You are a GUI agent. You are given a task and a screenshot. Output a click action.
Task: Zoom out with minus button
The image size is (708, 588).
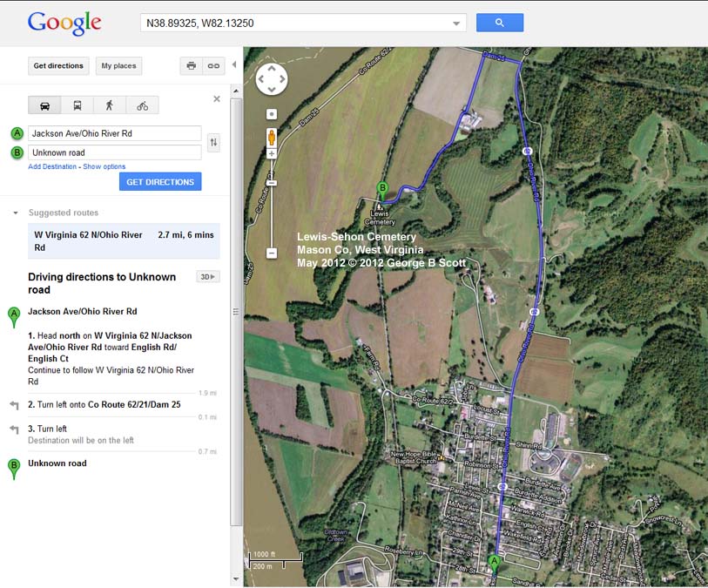pyautogui.click(x=272, y=253)
